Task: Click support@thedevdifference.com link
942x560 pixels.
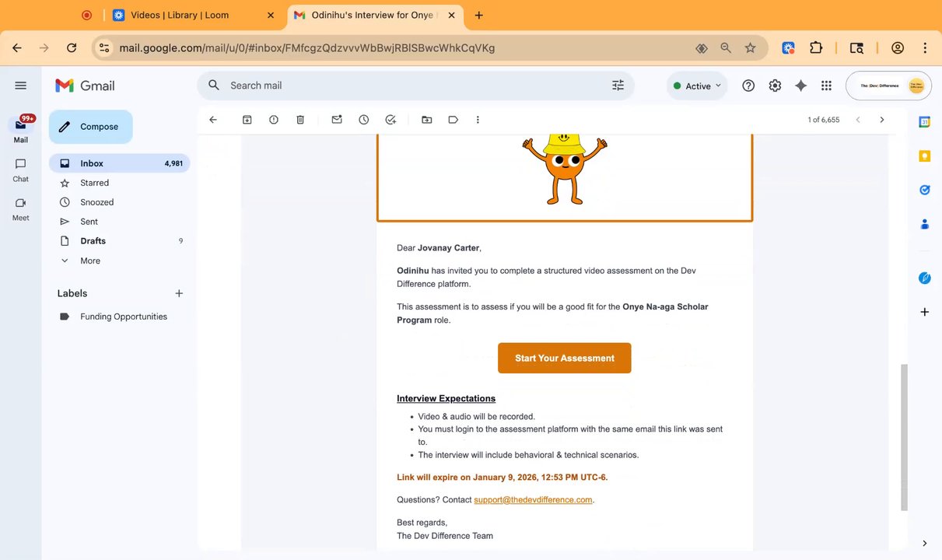Action: coord(533,499)
